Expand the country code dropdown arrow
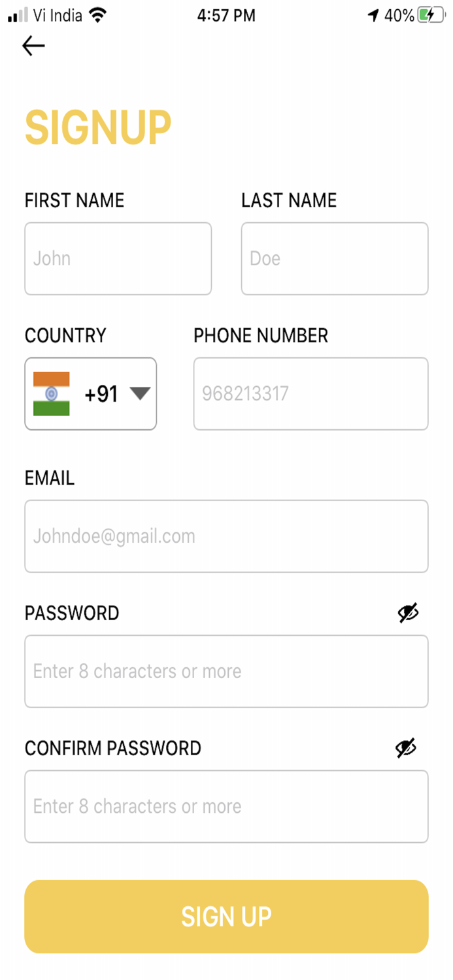 tap(140, 393)
